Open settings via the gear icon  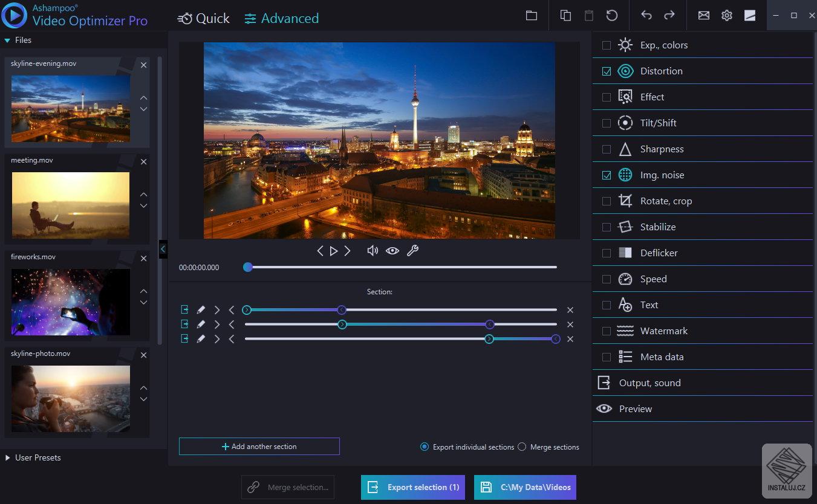pos(727,16)
